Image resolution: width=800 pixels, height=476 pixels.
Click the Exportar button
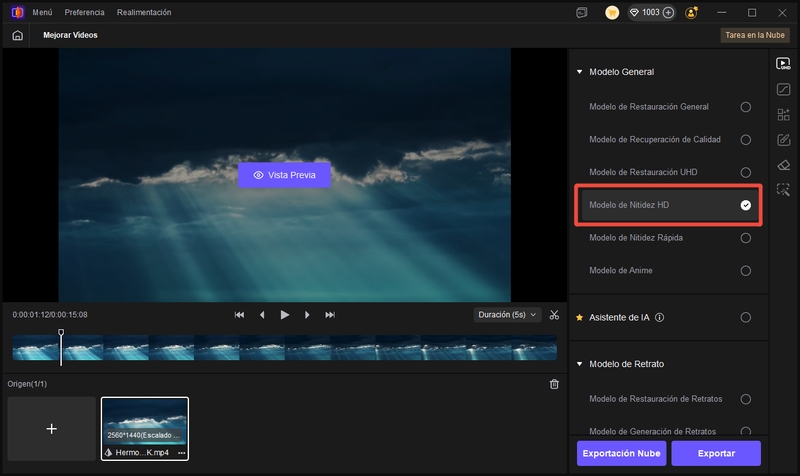point(715,453)
